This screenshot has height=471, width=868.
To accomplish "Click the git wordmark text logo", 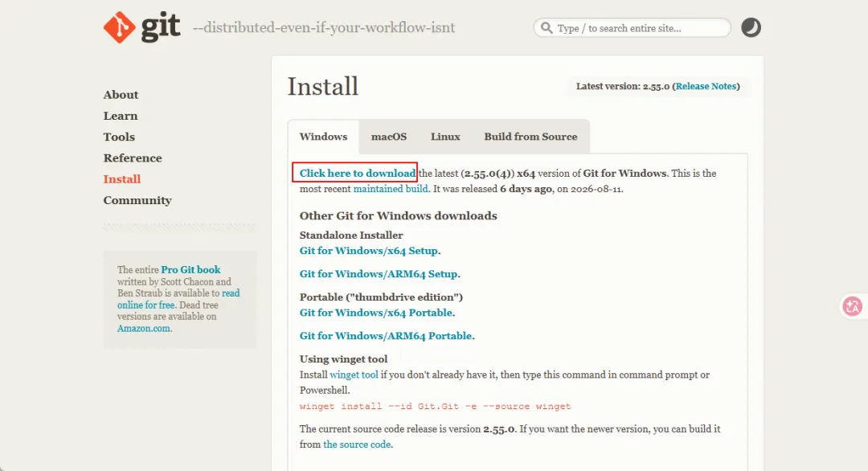I will point(161,27).
